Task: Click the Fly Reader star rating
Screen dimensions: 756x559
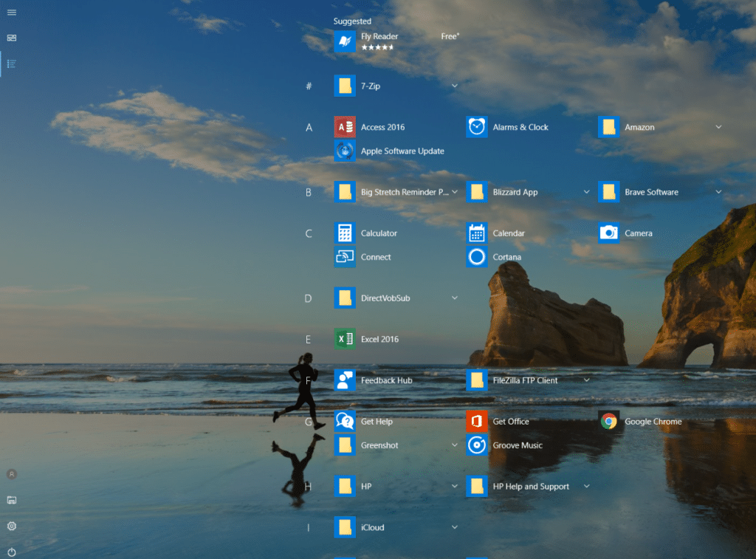Action: click(x=377, y=47)
